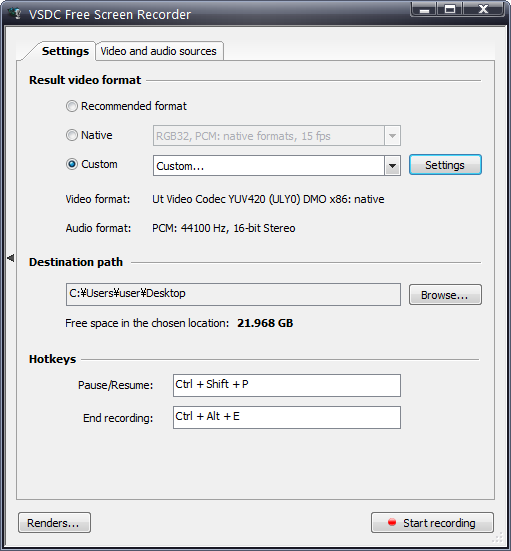
Task: Choose the Native format option
Action: pyautogui.click(x=72, y=135)
